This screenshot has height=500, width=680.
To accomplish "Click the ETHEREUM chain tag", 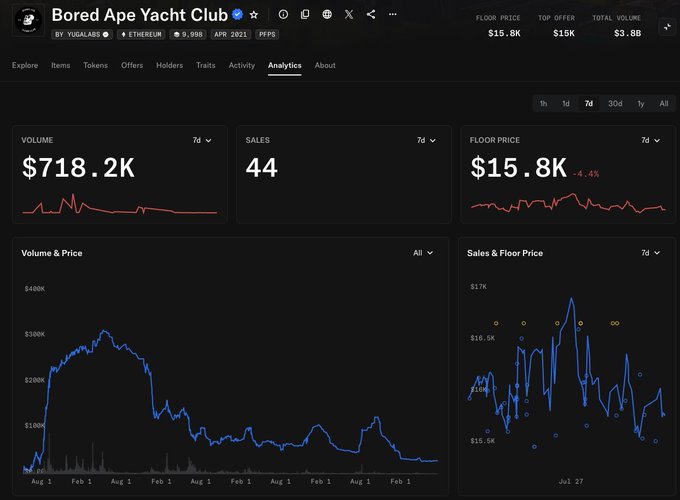I will (x=141, y=34).
